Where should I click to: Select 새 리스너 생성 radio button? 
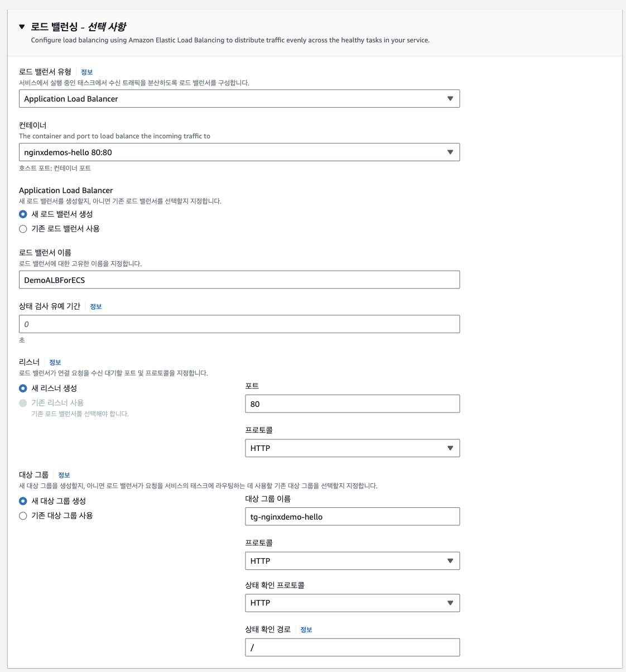(x=23, y=388)
